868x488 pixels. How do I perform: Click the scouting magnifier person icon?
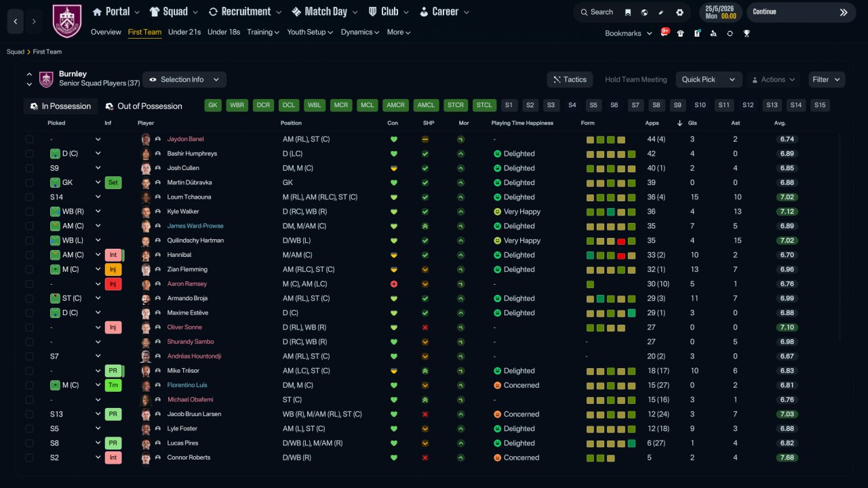click(713, 33)
